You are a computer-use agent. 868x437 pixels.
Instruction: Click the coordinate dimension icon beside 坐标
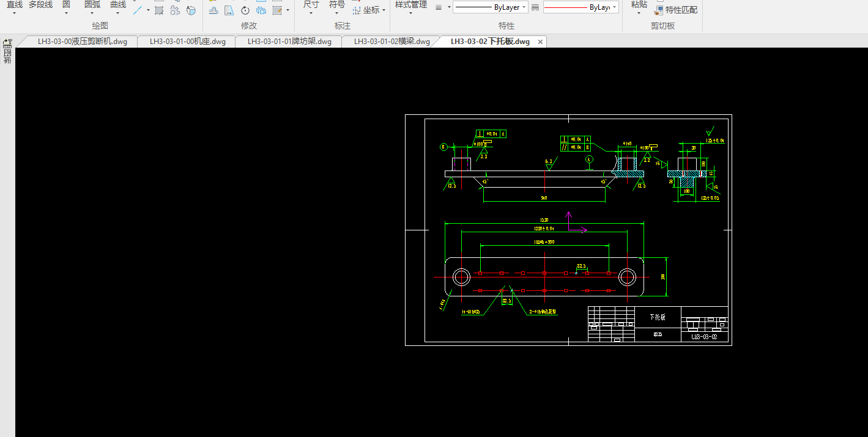pyautogui.click(x=357, y=10)
